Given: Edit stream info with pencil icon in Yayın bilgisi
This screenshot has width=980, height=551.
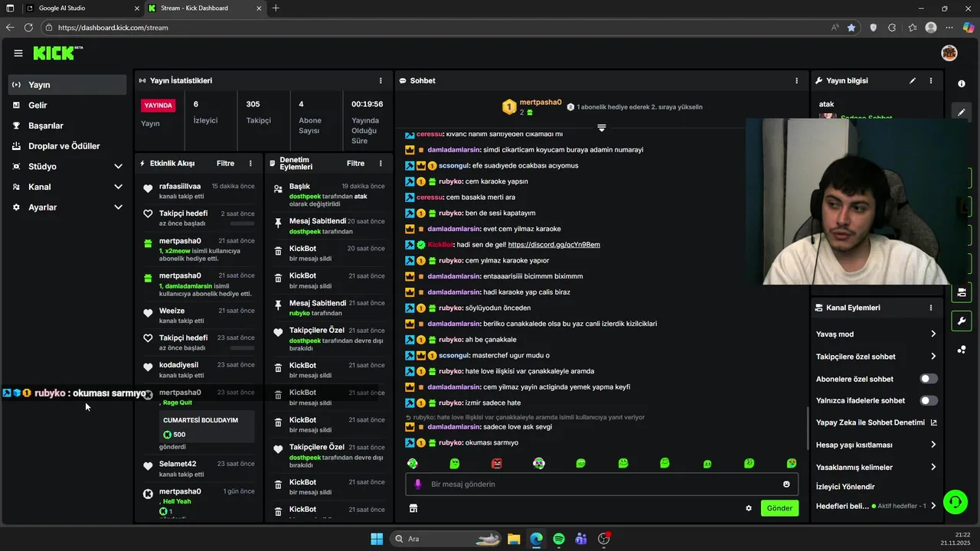Looking at the screenshot, I should 912,80.
